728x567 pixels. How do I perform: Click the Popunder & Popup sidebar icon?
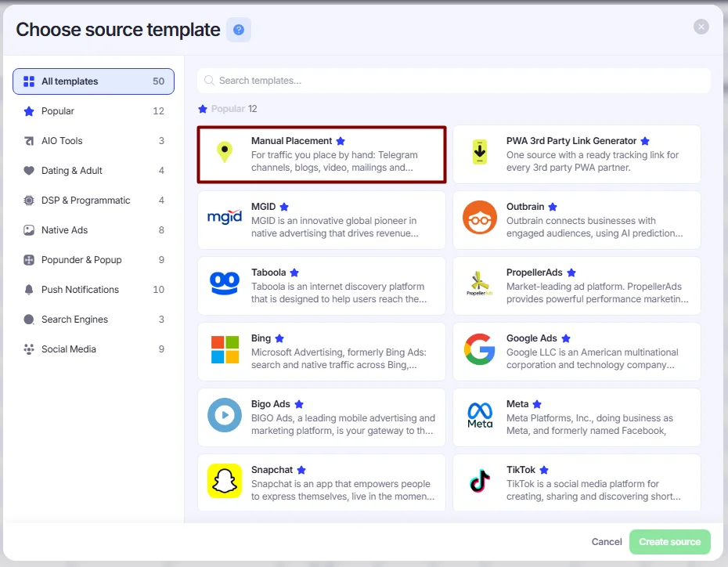point(29,259)
